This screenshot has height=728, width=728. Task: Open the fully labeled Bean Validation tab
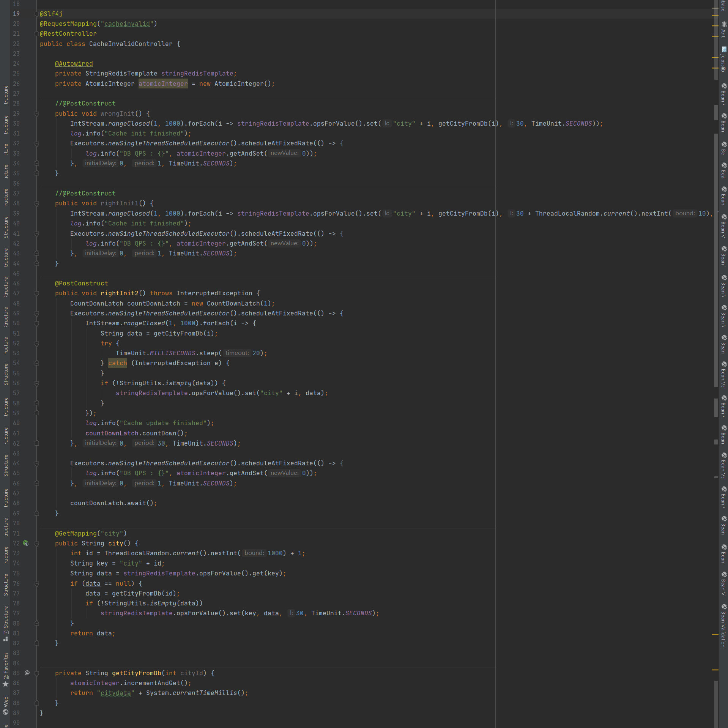723,626
